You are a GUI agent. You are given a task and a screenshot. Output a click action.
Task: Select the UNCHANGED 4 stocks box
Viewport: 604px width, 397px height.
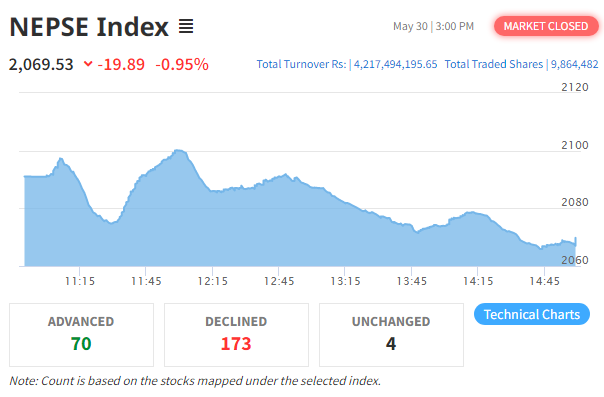[x=391, y=335]
